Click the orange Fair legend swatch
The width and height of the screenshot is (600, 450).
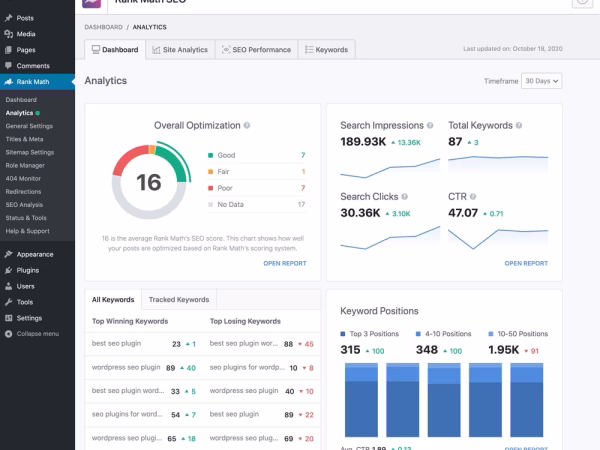210,172
